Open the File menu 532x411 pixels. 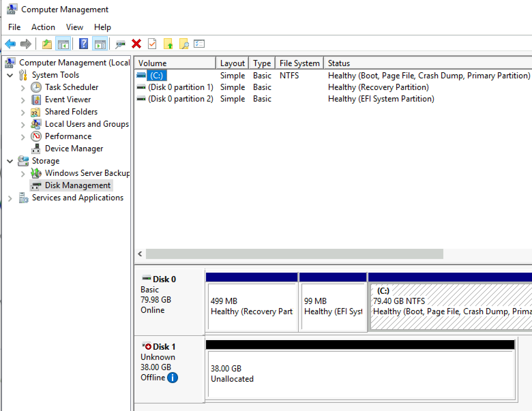point(14,27)
